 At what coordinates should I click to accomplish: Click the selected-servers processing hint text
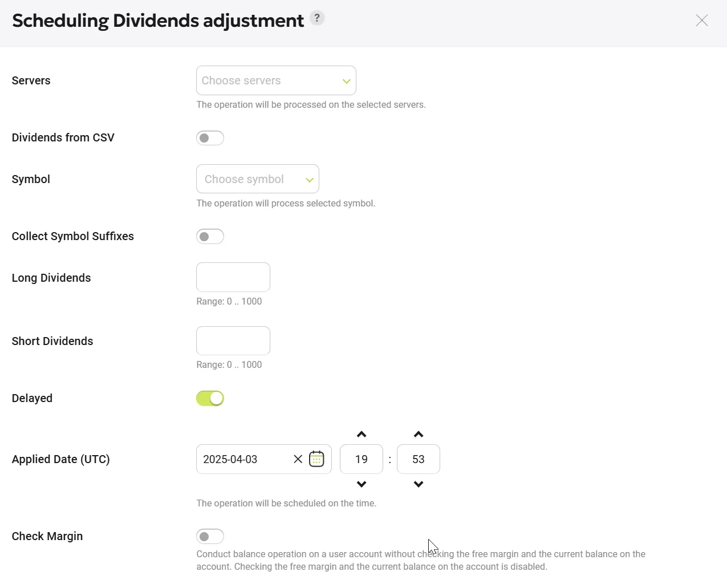coord(311,104)
